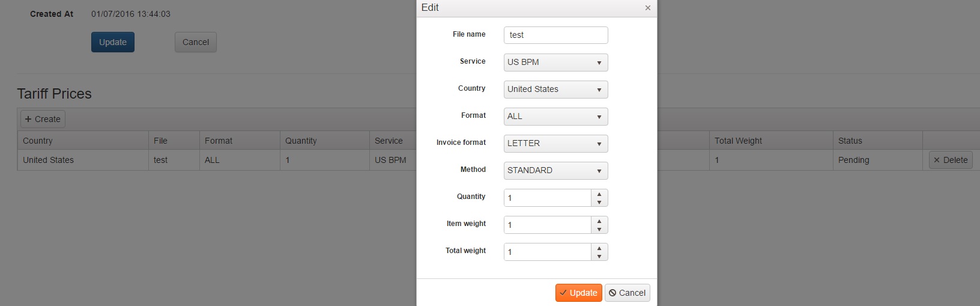This screenshot has height=306, width=980.
Task: Decrease Quantity using the down arrow
Action: (x=599, y=202)
